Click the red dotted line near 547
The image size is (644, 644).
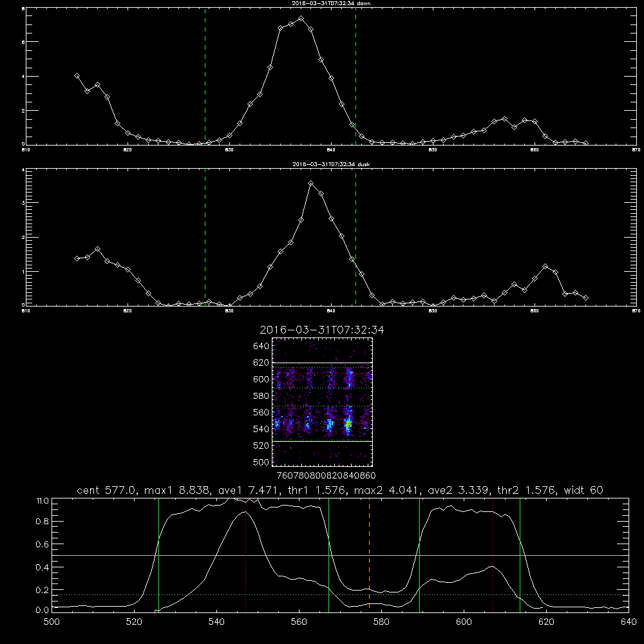click(x=245, y=554)
